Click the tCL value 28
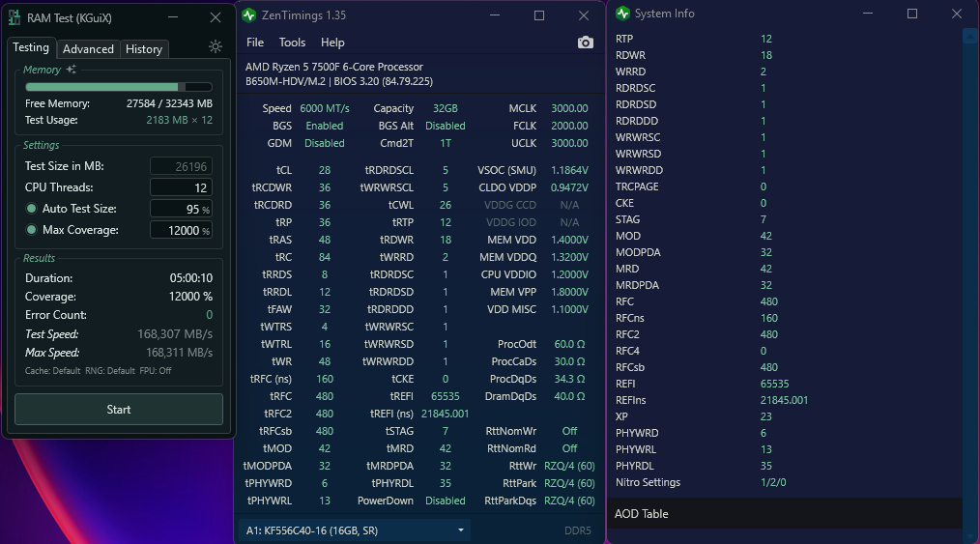The image size is (980, 544). point(325,170)
